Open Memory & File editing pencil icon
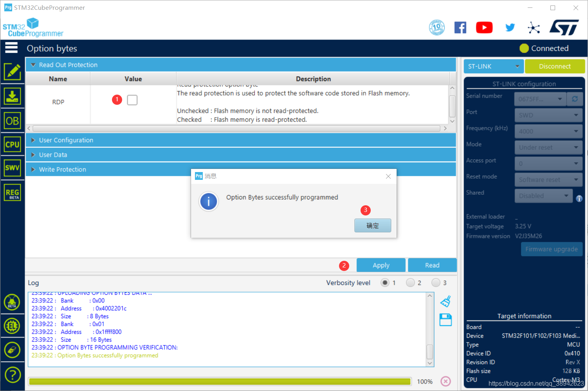588x391 pixels. pos(13,72)
